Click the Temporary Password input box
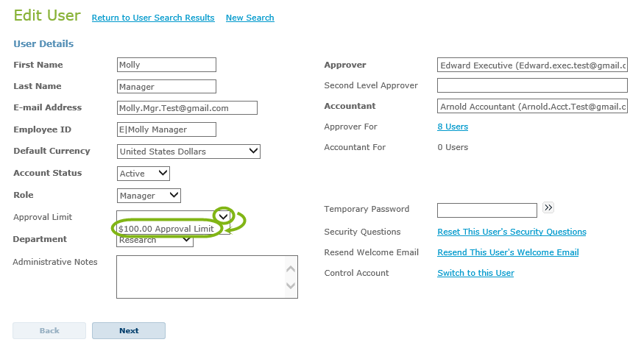644x345 pixels. [486, 210]
